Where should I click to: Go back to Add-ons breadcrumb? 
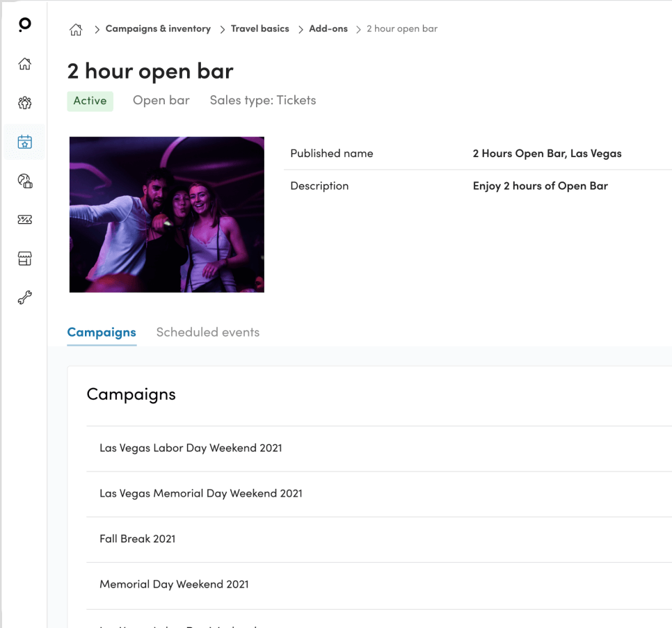(x=328, y=29)
